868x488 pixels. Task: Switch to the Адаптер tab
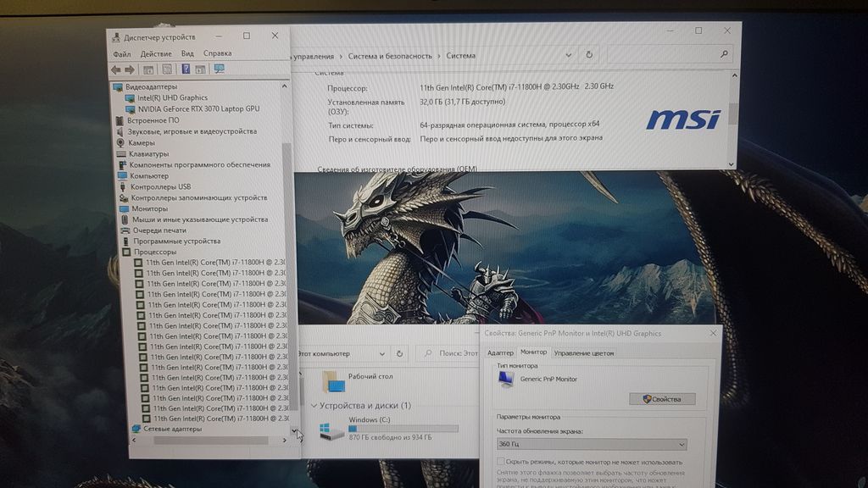click(500, 352)
